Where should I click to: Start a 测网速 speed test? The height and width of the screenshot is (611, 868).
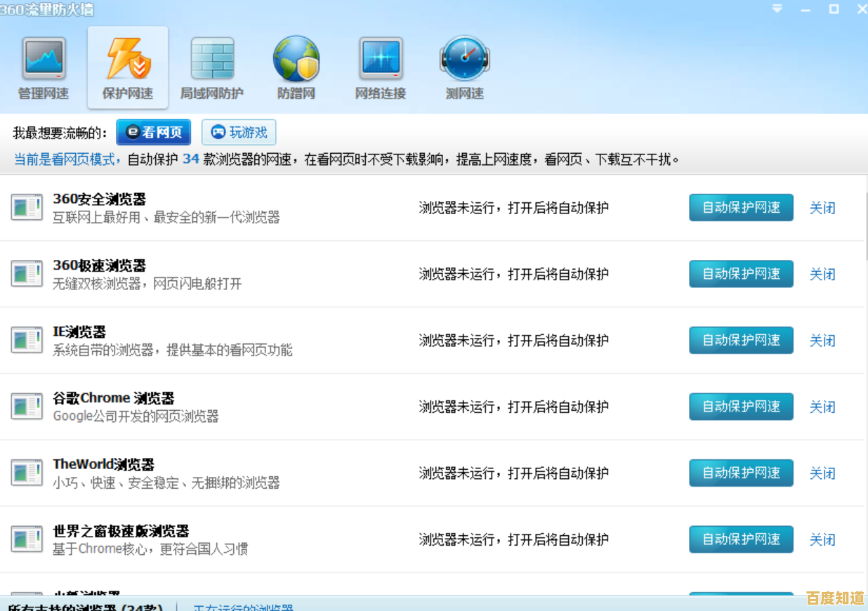click(x=464, y=67)
